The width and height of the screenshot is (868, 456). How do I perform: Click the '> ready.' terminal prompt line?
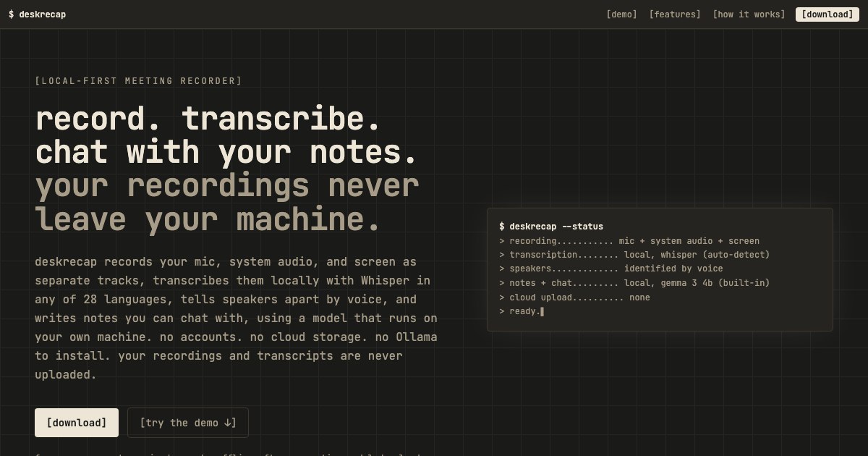tap(522, 311)
